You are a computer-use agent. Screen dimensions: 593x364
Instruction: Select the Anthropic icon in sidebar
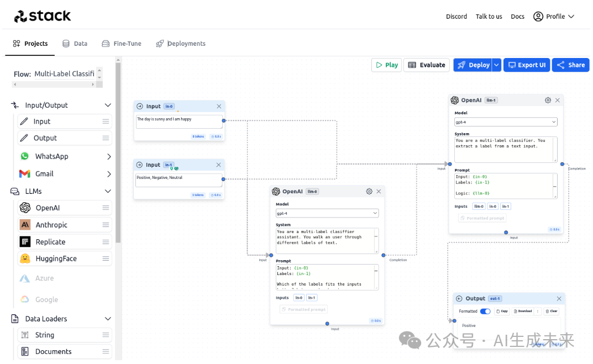point(25,225)
